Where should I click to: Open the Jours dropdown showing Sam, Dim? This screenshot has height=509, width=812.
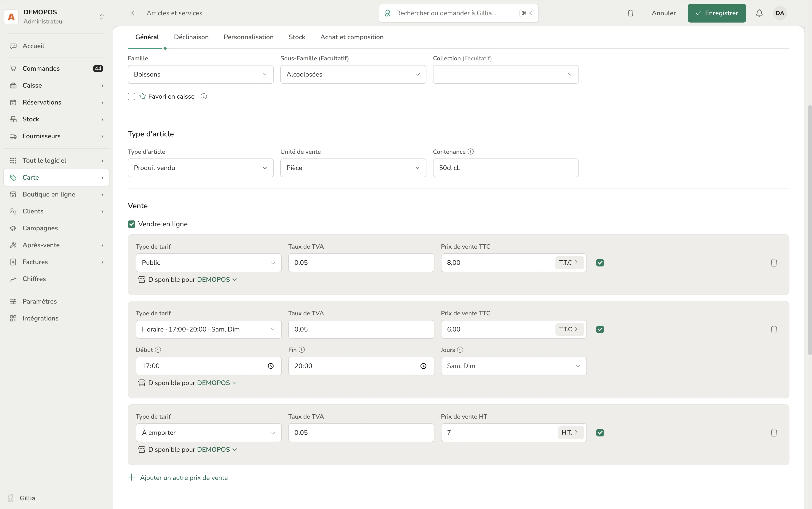click(514, 366)
